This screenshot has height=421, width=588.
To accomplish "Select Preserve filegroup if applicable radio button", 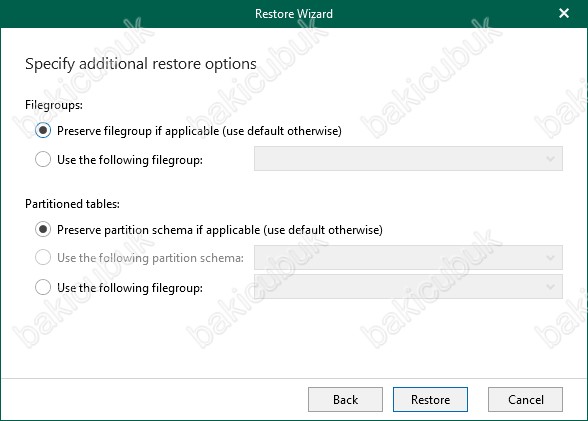I will 43,130.
